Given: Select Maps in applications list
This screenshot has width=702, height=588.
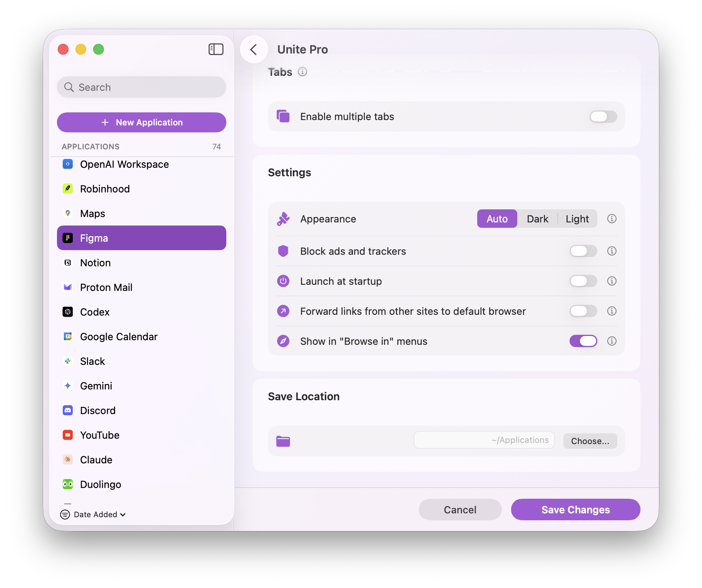Looking at the screenshot, I should pos(142,214).
